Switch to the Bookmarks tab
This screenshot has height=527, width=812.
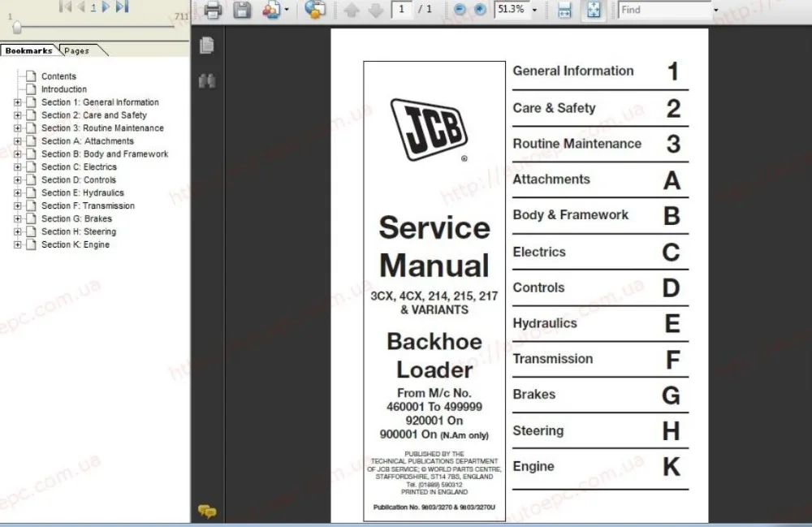29,50
